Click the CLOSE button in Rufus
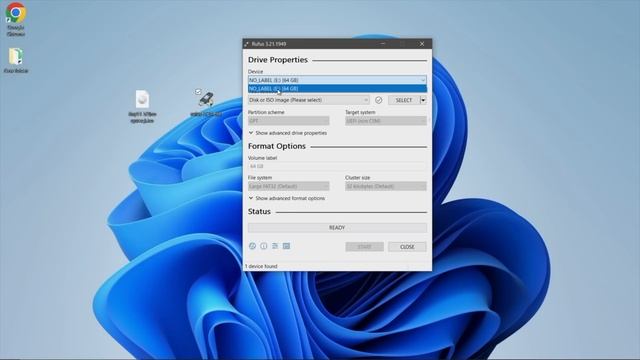Screen dimensions: 640x360 (x=407, y=247)
